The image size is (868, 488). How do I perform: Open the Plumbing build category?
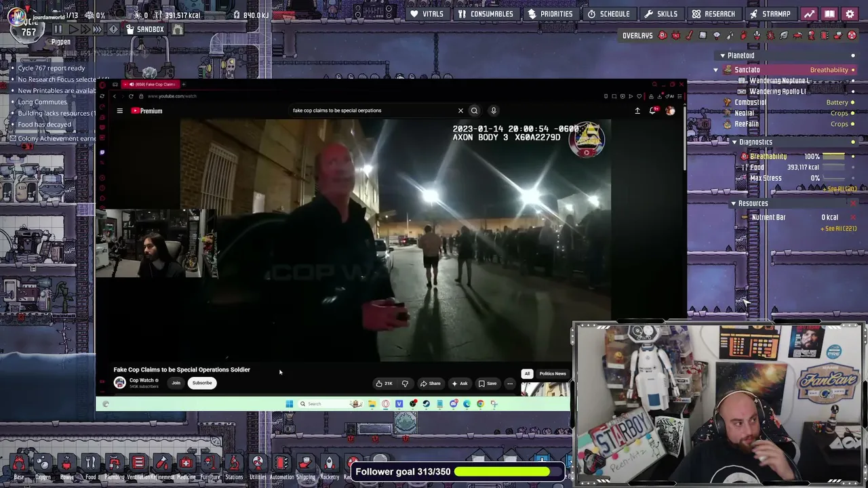click(x=114, y=466)
